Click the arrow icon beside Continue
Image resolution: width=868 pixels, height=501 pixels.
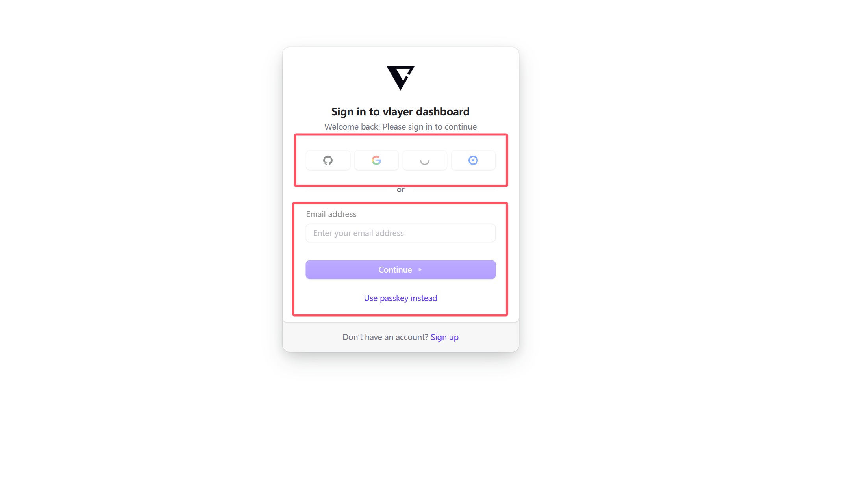[420, 270]
